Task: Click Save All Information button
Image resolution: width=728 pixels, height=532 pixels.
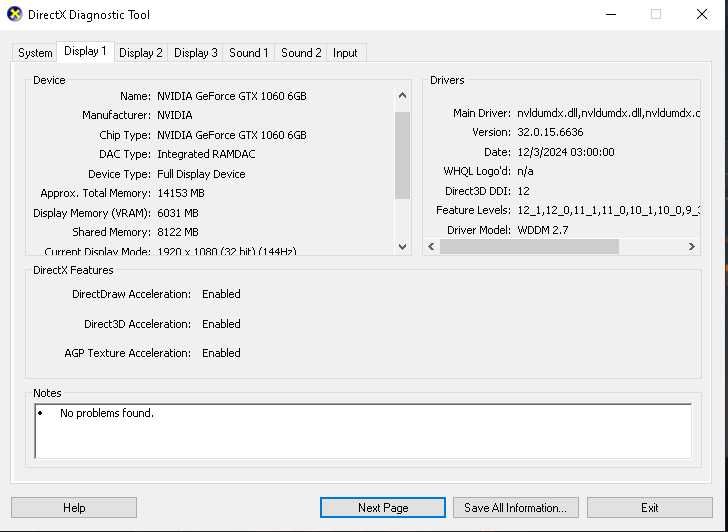Action: 515,508
